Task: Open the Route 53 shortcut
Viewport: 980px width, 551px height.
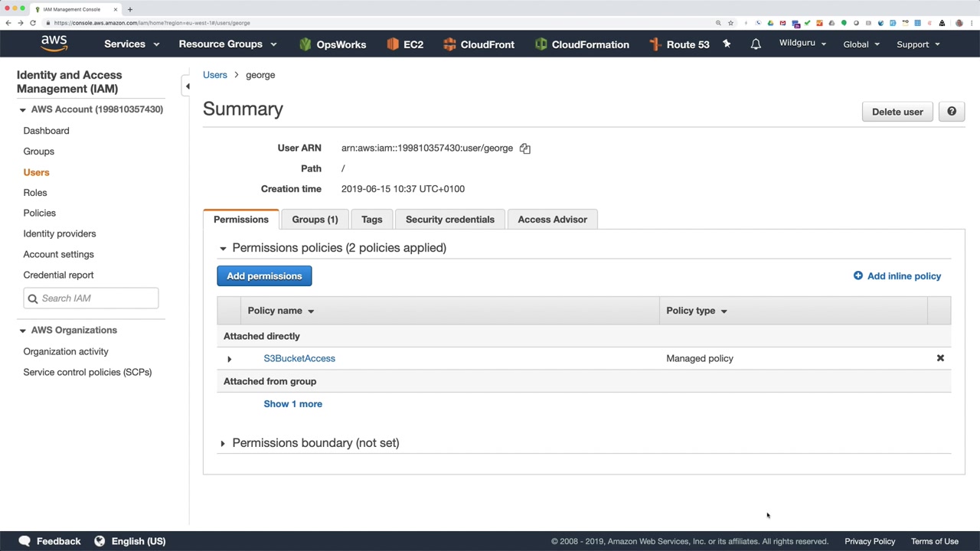Action: pos(679,44)
